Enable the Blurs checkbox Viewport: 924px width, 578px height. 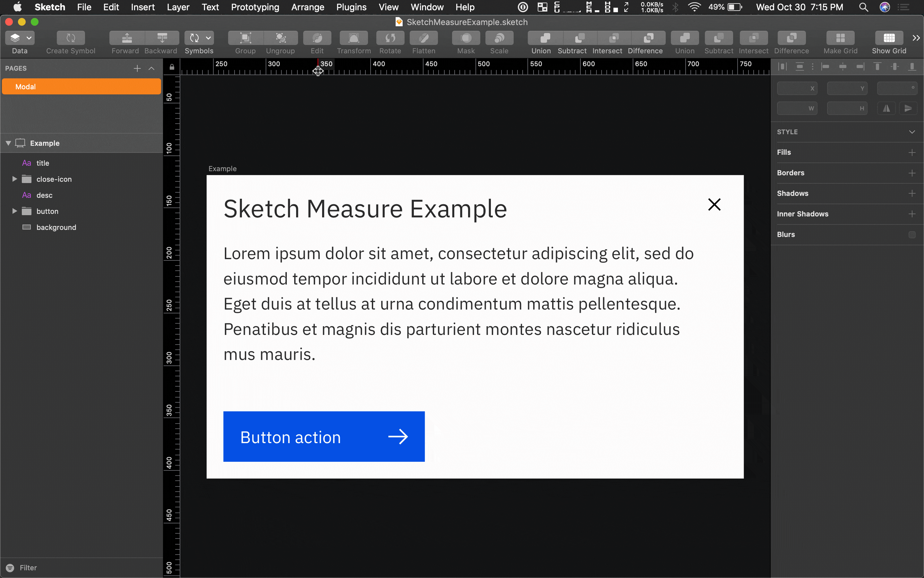point(912,235)
